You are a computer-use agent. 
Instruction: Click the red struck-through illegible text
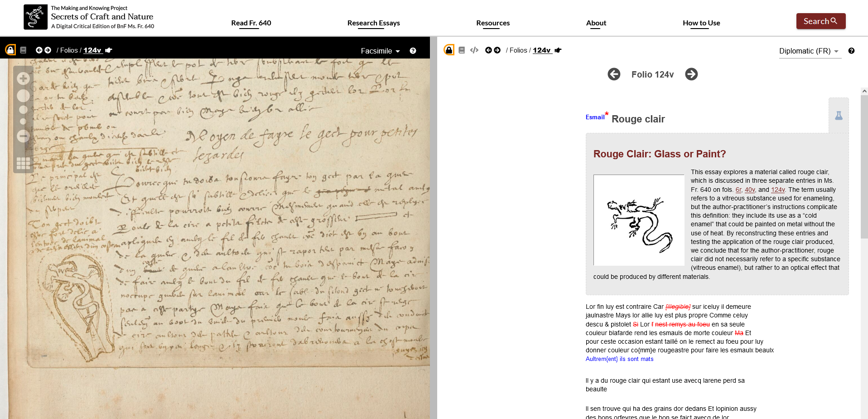click(x=678, y=307)
